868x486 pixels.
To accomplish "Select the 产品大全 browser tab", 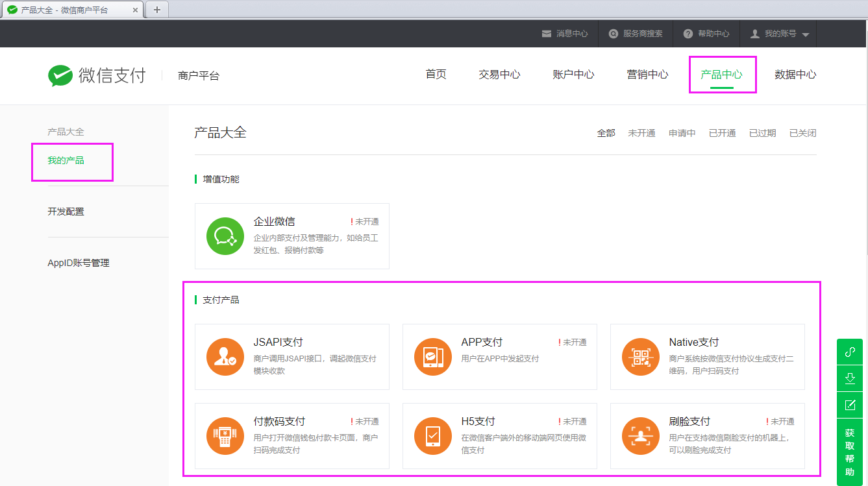I will (x=73, y=10).
